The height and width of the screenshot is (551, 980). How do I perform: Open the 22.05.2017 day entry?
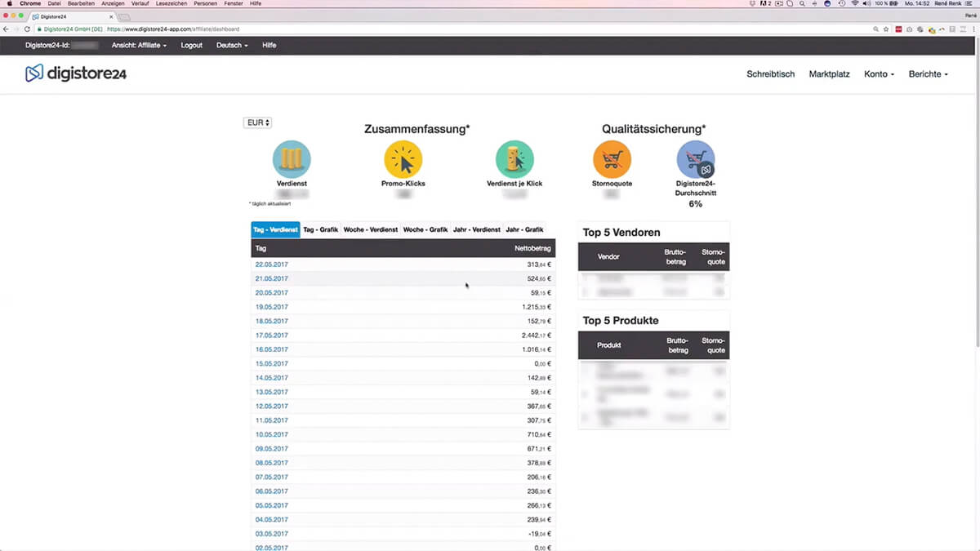pyautogui.click(x=272, y=264)
